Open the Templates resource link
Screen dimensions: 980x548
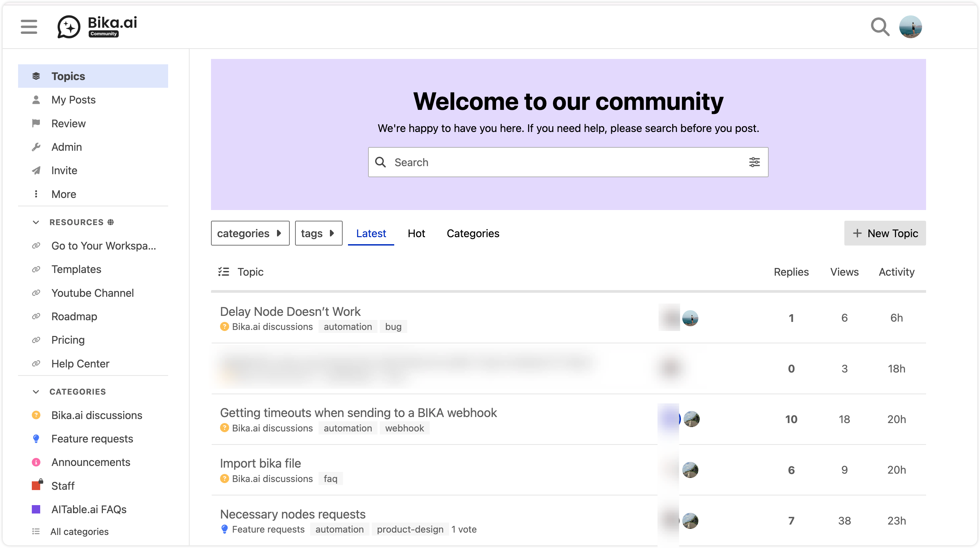[x=93, y=269]
